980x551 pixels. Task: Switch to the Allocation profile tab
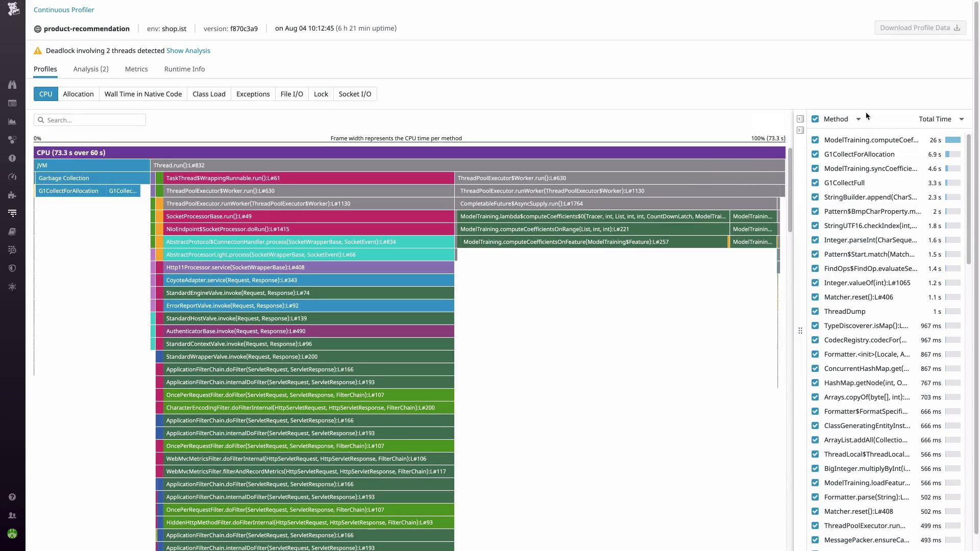tap(78, 94)
